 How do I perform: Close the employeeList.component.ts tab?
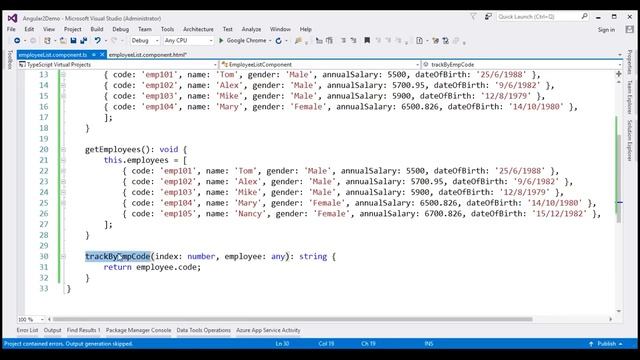[102, 54]
